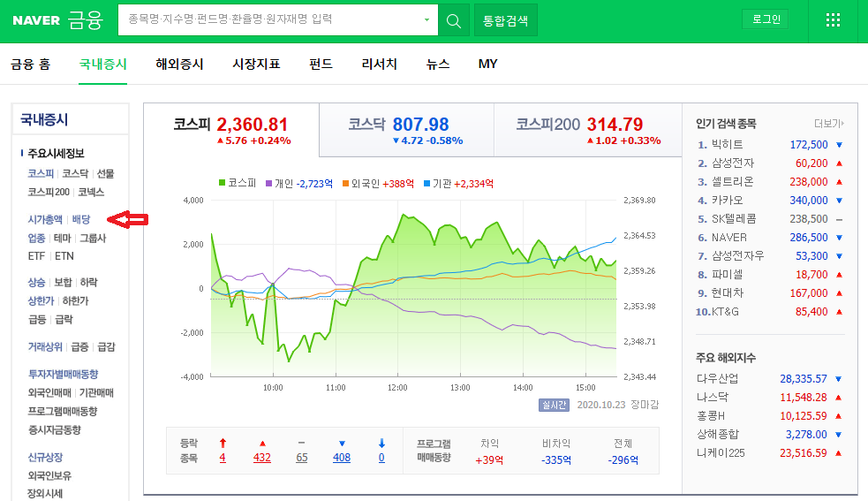
Task: Open 업종 link in sidebar
Action: point(36,239)
